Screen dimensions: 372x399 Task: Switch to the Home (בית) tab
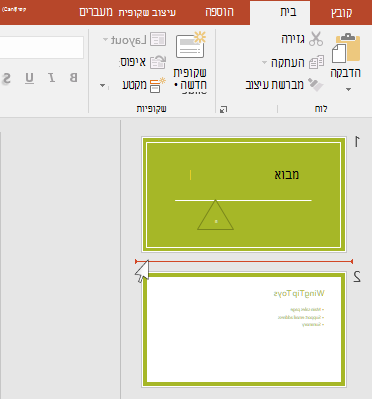click(x=280, y=13)
